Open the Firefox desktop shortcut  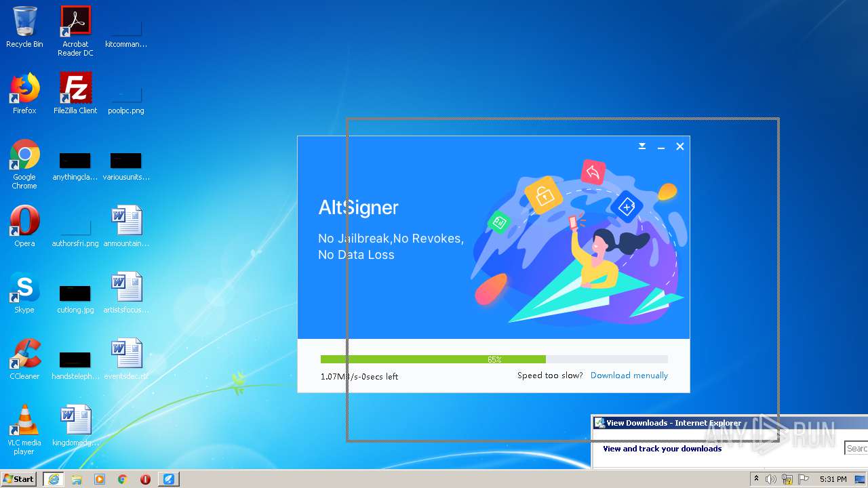[24, 94]
